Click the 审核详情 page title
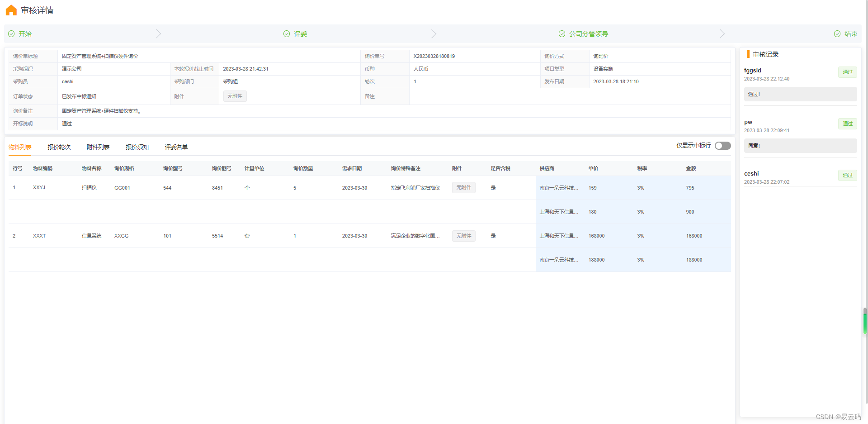 tap(37, 10)
